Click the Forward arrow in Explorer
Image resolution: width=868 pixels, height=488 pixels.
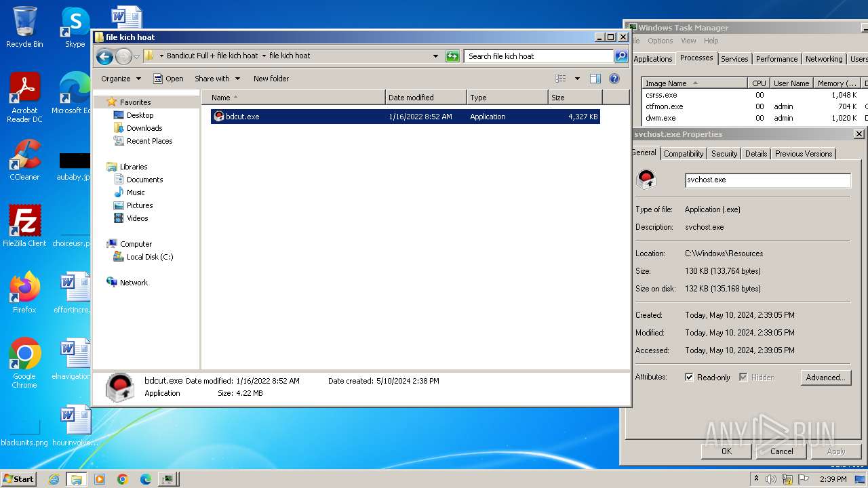tap(123, 56)
